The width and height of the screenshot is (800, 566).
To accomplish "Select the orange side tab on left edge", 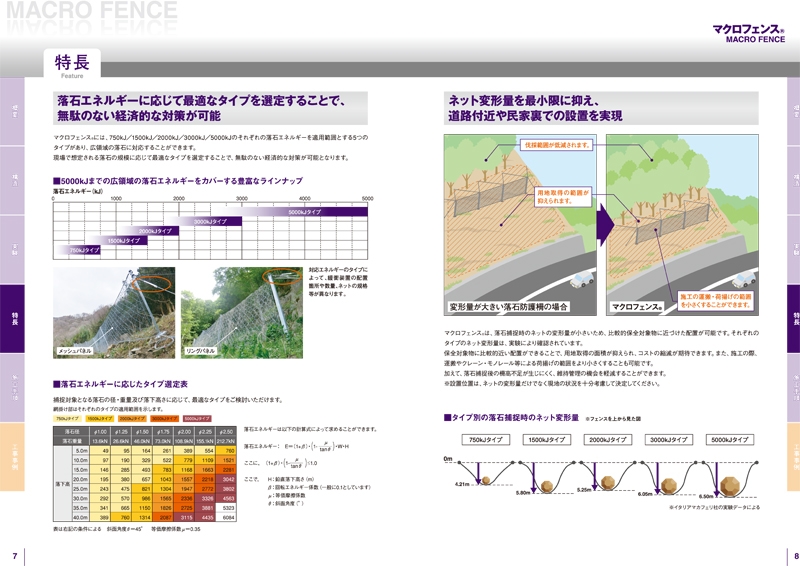I will click(x=14, y=462).
